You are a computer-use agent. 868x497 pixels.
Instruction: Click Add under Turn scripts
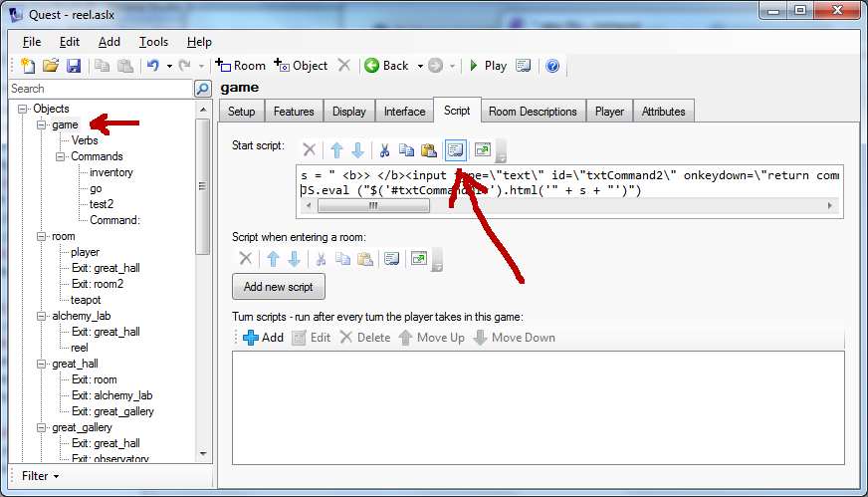coord(263,338)
